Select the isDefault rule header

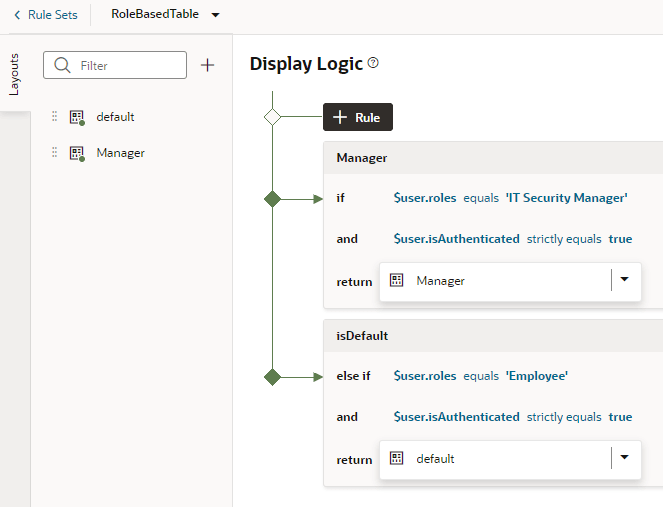[363, 336]
